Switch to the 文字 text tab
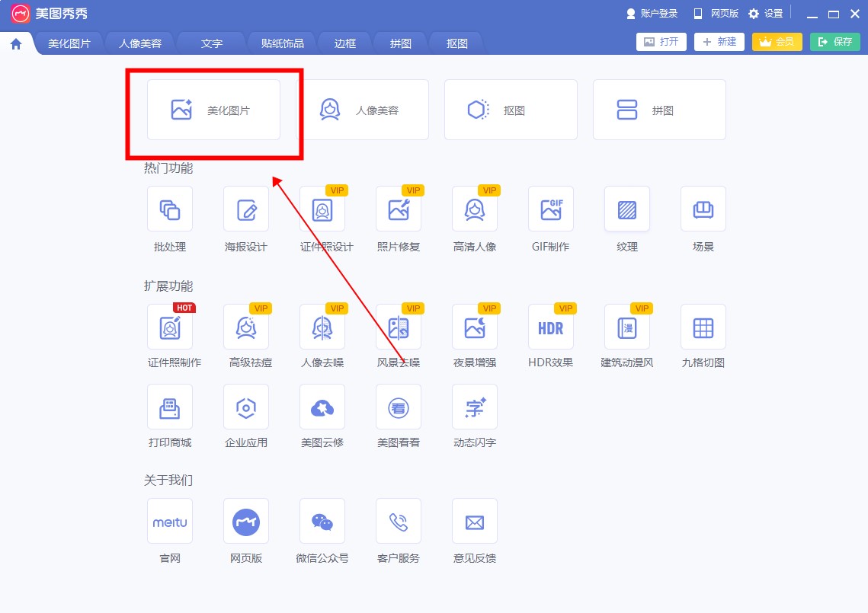 [x=211, y=43]
